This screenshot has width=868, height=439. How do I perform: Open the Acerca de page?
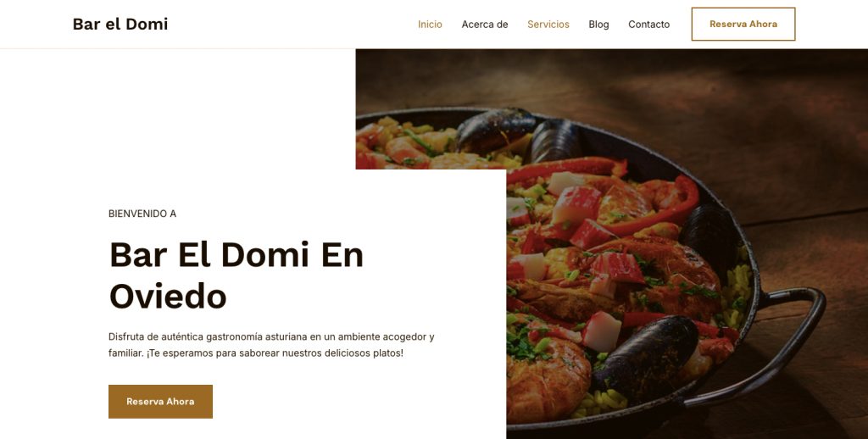click(x=484, y=25)
